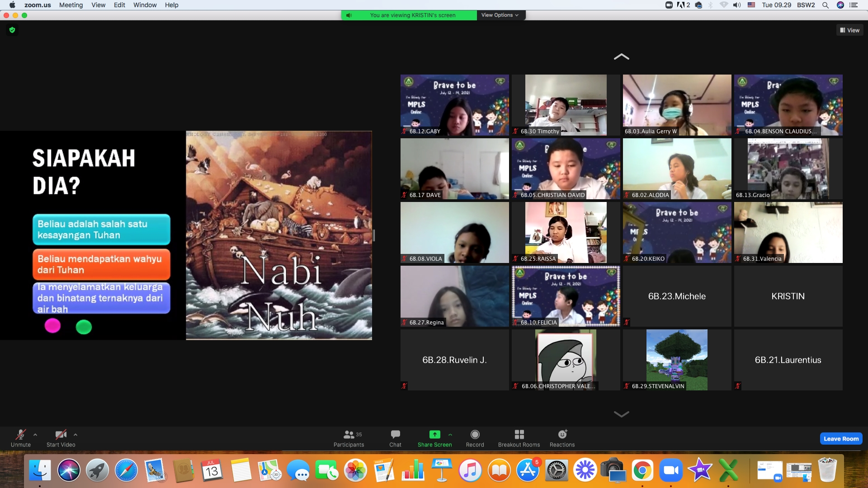Open Maps app in Dock
The height and width of the screenshot is (488, 868).
[x=269, y=471]
